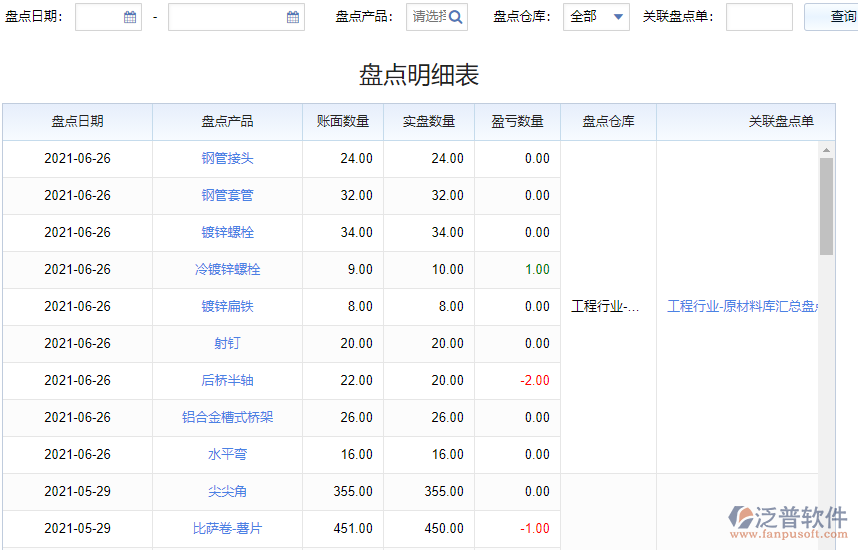Viewport: 858px width, 550px height.
Task: Click the 盈亏数量 column header
Action: coord(517,121)
